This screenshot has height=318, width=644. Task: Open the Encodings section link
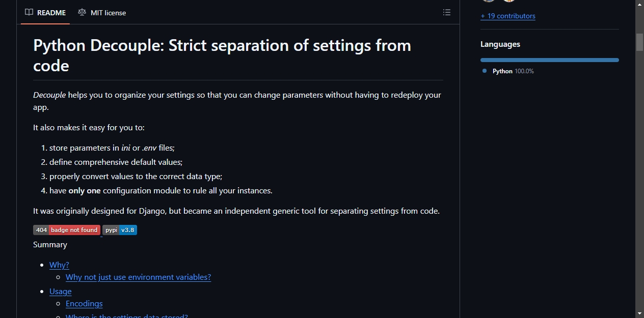click(84, 303)
